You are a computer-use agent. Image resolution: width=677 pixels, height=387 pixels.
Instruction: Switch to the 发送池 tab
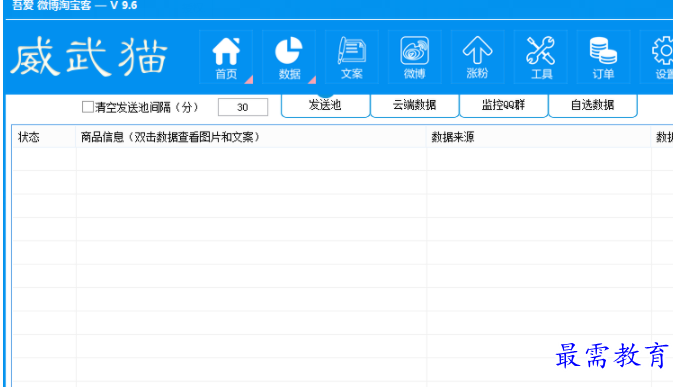point(326,105)
